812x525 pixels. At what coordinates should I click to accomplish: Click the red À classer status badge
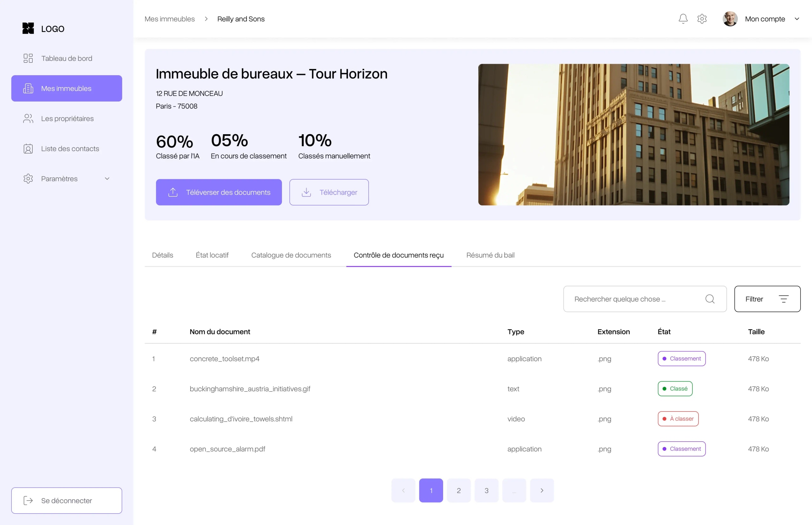(x=678, y=419)
